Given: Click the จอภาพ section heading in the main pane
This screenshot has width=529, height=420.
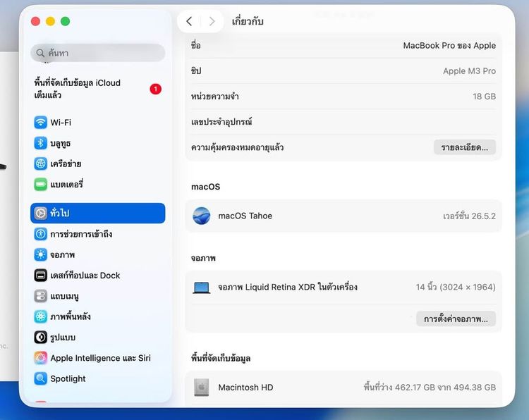Looking at the screenshot, I should coord(203,258).
